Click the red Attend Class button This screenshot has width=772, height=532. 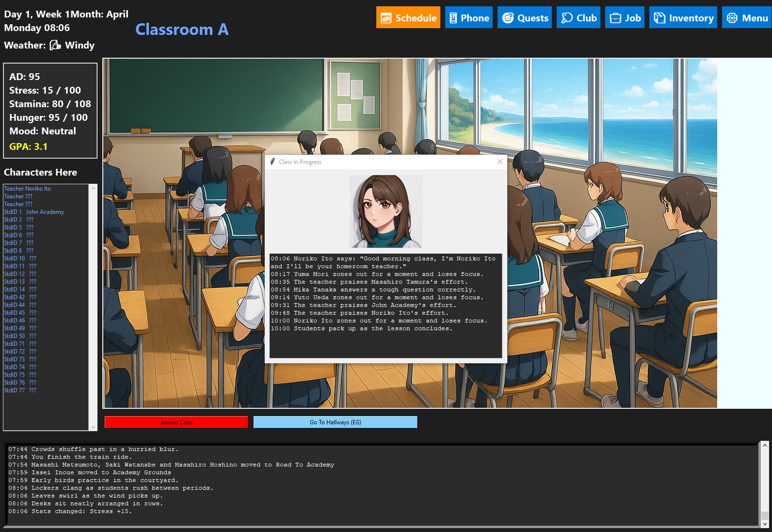[177, 422]
